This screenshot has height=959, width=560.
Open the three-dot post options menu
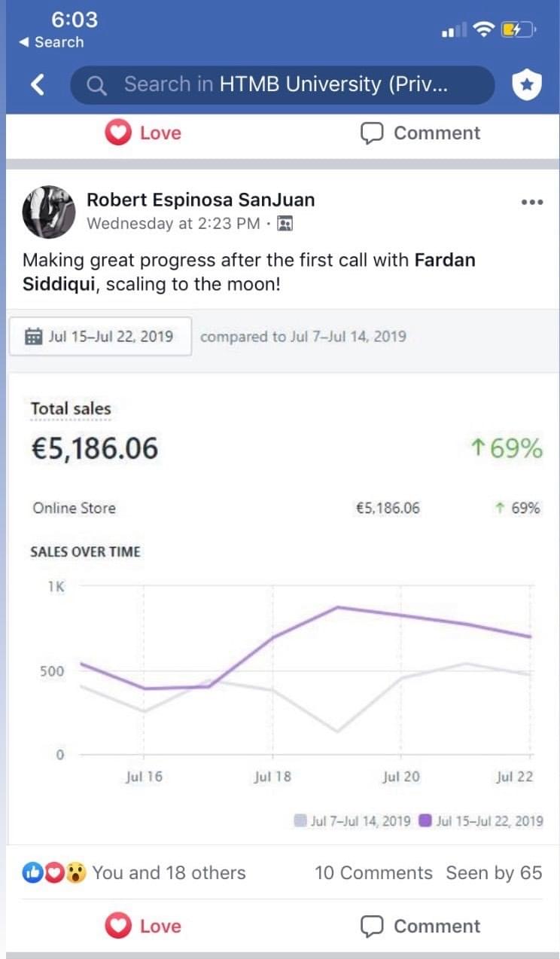(x=531, y=203)
